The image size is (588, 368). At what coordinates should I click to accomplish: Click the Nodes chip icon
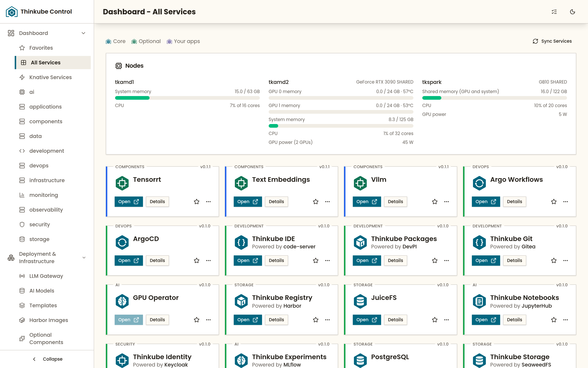click(119, 66)
